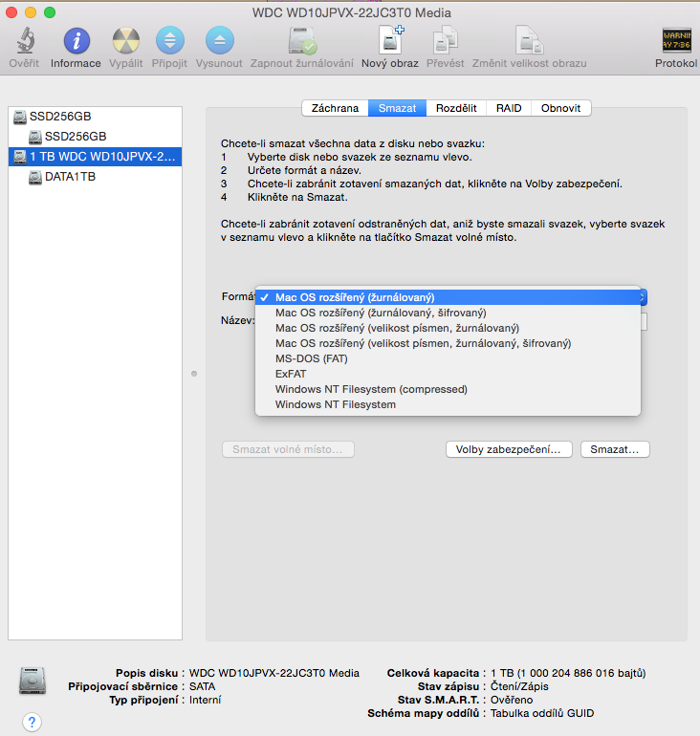Screen dimensions: 700x736
Task: Open the Rozdělit tab
Action: [457, 108]
